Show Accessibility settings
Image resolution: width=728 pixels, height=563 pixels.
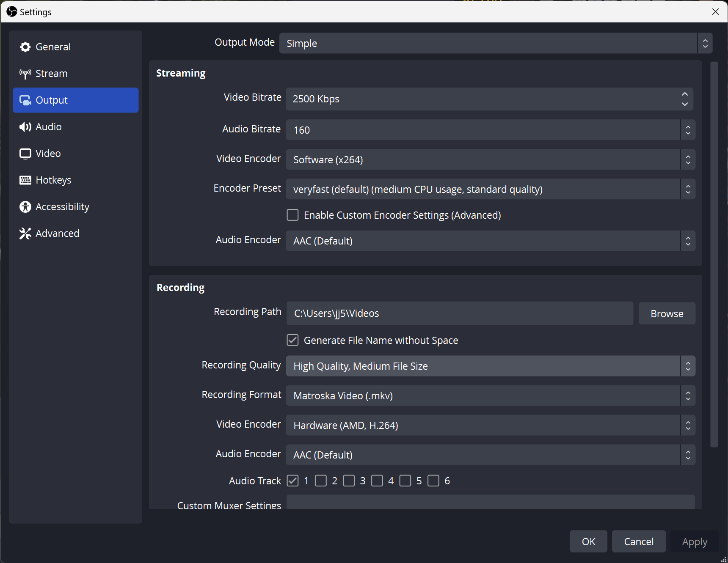coord(76,207)
